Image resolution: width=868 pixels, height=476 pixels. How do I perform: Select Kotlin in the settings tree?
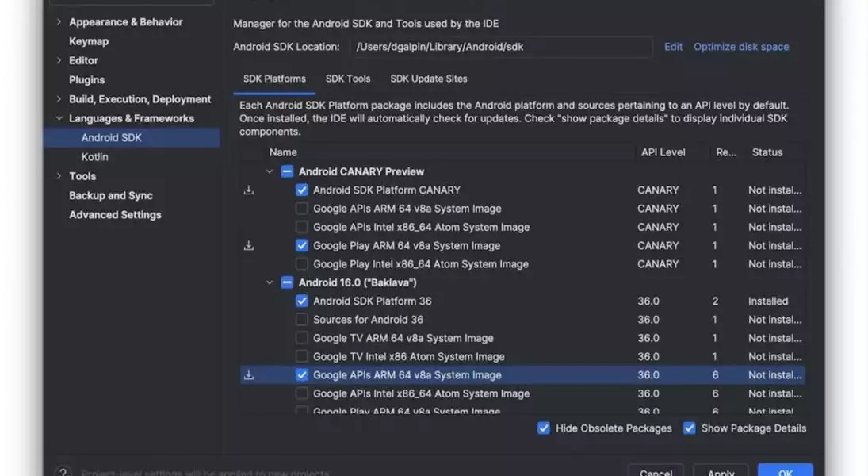(95, 157)
